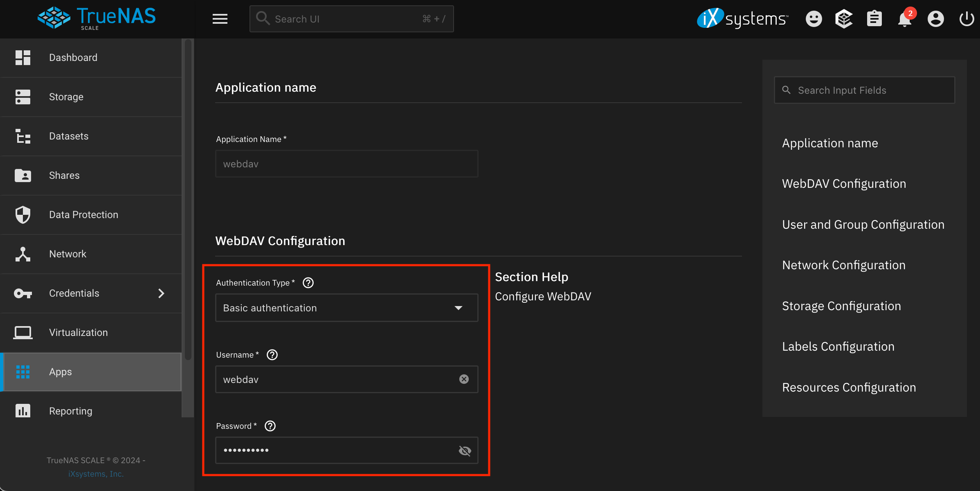Click the Storage sidebar icon
The height and width of the screenshot is (491, 980).
(23, 97)
